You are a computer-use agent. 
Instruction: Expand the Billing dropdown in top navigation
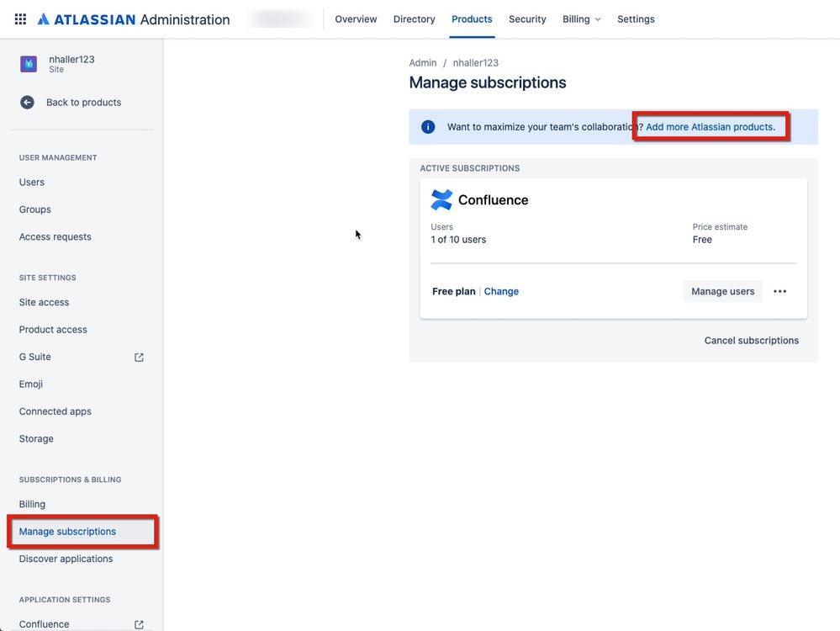(581, 19)
